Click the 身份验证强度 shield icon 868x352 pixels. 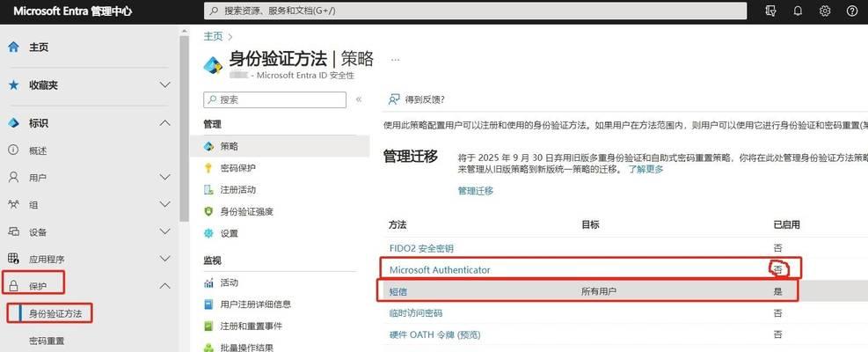pos(208,212)
